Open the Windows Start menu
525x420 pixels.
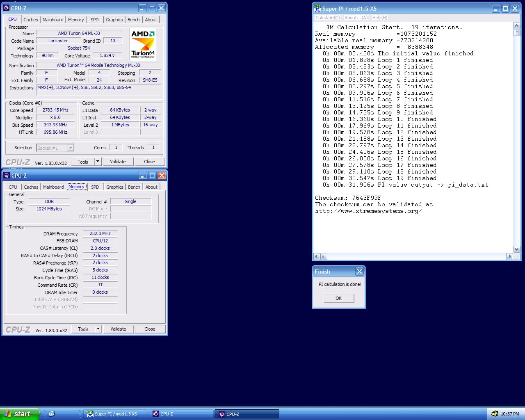20,414
